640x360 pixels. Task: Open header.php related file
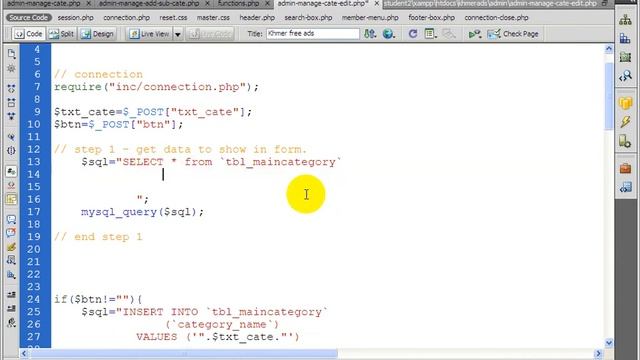click(257, 18)
